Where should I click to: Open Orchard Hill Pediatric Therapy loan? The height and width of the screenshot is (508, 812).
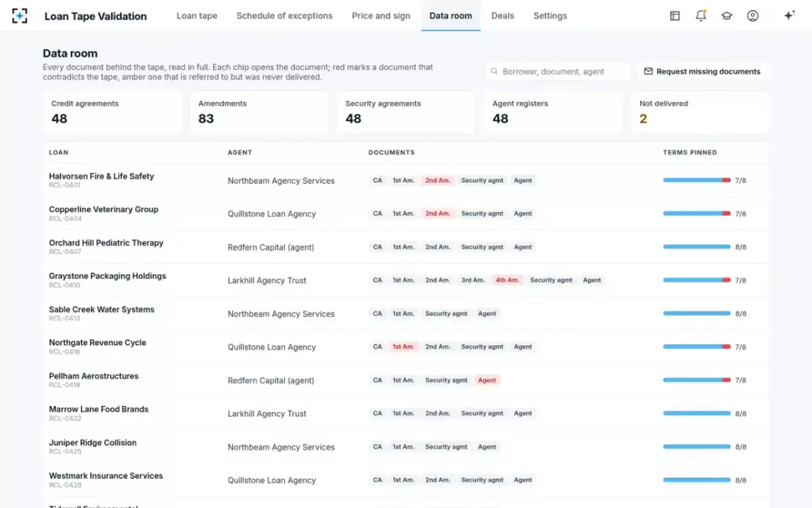106,242
